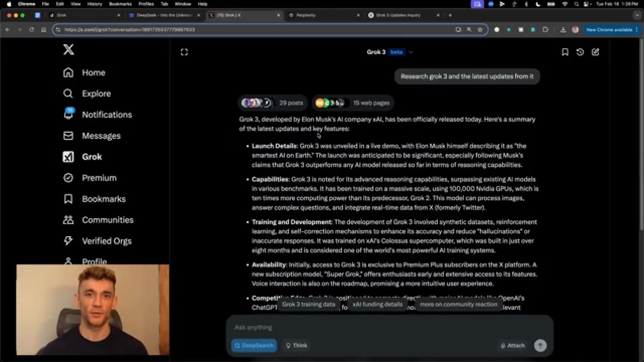Open macOS Spotlight search

577,4
